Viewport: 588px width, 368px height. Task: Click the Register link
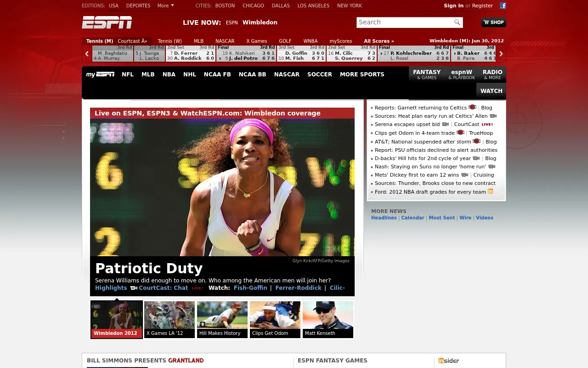click(x=482, y=6)
